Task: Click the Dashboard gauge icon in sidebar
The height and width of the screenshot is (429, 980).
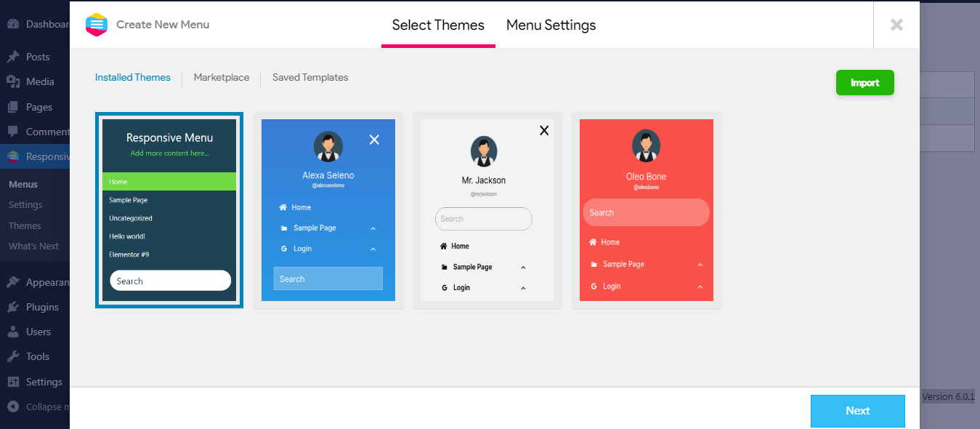Action: pos(13,24)
